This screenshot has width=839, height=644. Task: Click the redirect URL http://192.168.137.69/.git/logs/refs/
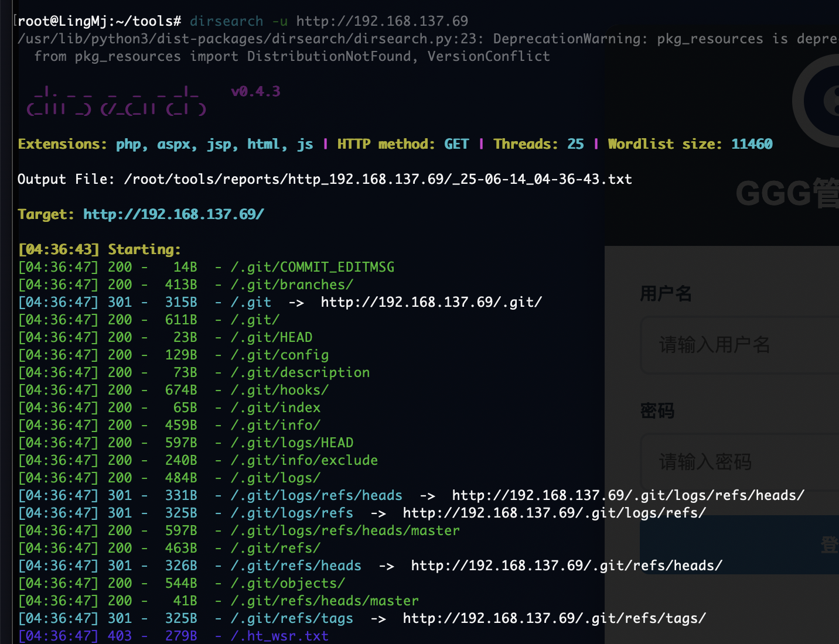[554, 513]
